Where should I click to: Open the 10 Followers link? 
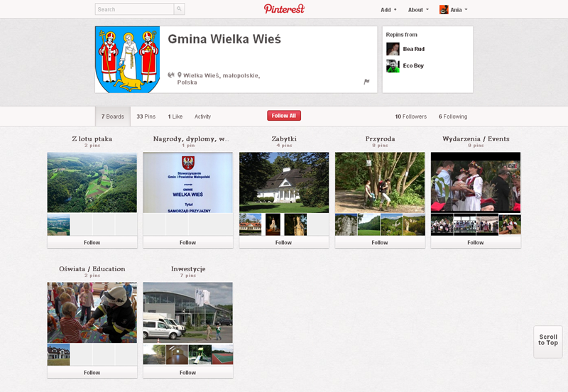coord(410,116)
